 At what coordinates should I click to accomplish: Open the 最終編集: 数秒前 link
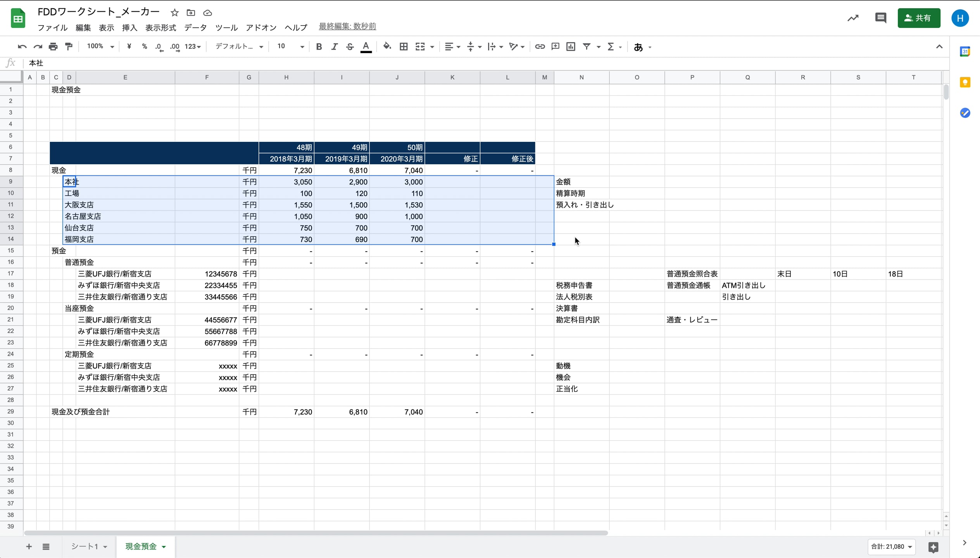pos(347,26)
